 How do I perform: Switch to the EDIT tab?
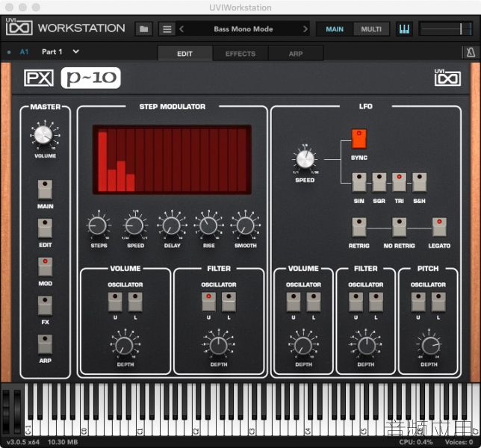click(184, 54)
